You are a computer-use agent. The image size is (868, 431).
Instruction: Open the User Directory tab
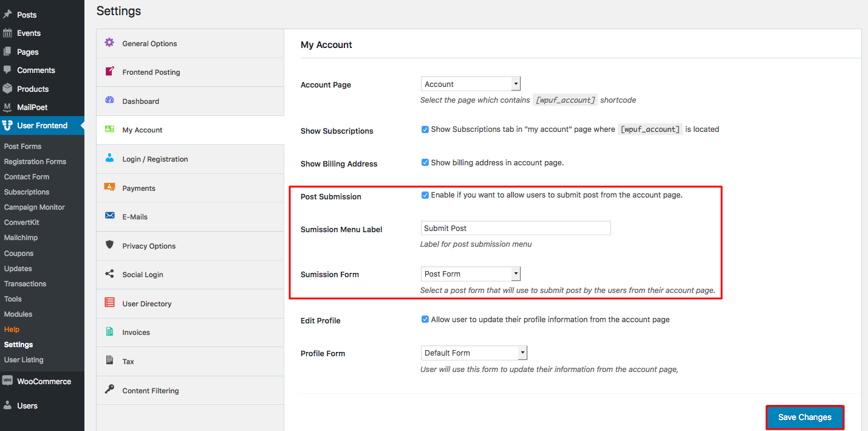click(190, 304)
